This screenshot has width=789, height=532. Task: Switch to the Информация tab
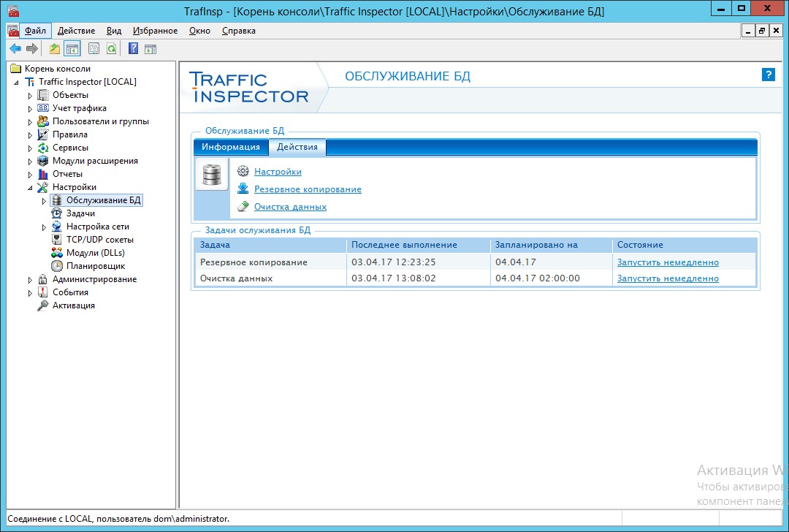[x=231, y=147]
